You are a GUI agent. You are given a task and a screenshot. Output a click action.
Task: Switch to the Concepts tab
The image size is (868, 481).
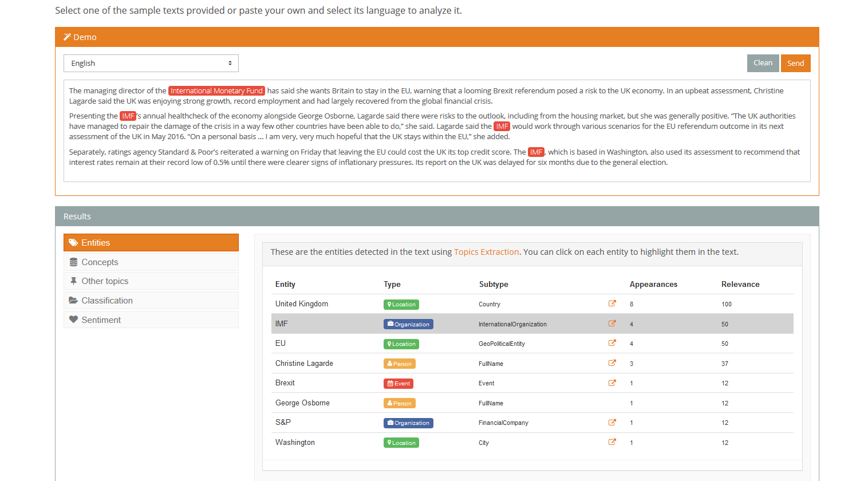coord(151,262)
